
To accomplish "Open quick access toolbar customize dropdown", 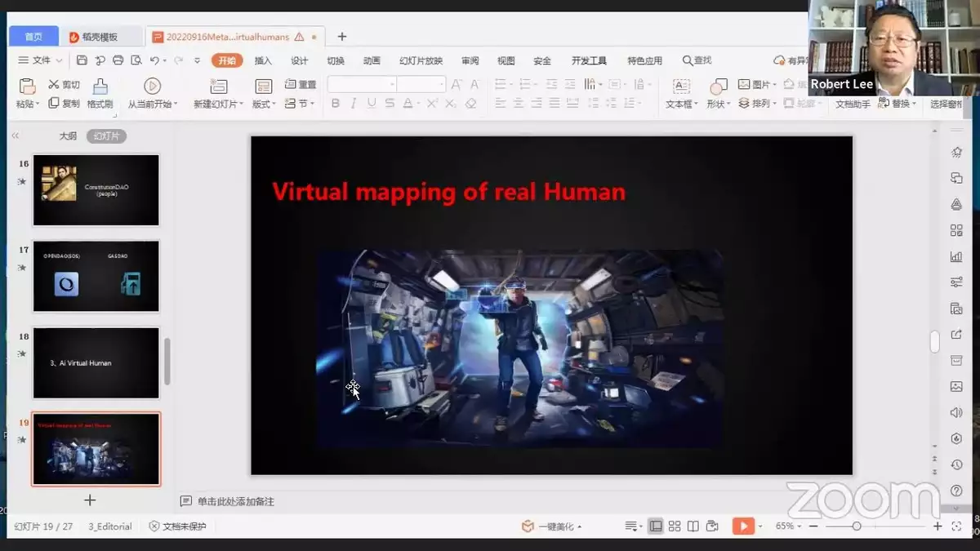I will pos(197,60).
